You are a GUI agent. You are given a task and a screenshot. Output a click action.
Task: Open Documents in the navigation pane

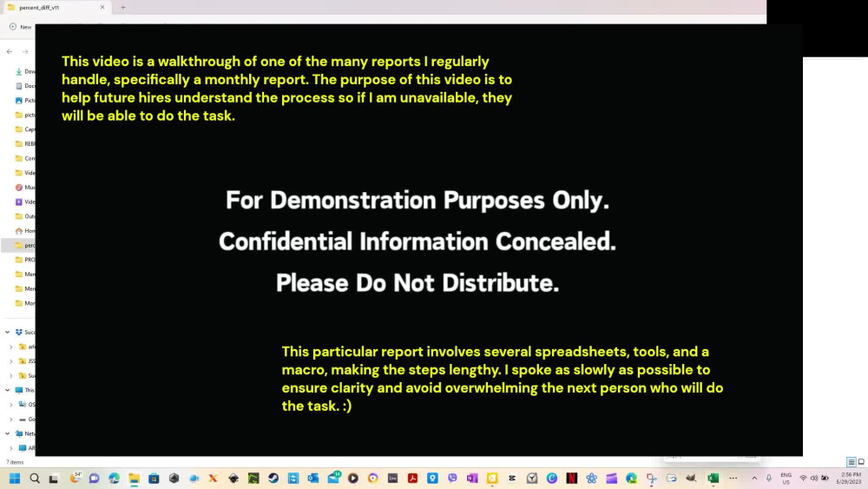tap(25, 86)
